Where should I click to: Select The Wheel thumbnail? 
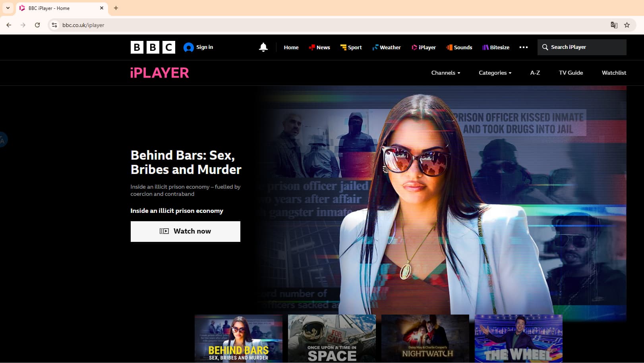(x=518, y=338)
